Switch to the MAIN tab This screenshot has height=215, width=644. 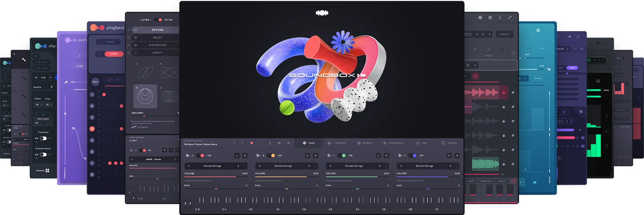tap(309, 143)
